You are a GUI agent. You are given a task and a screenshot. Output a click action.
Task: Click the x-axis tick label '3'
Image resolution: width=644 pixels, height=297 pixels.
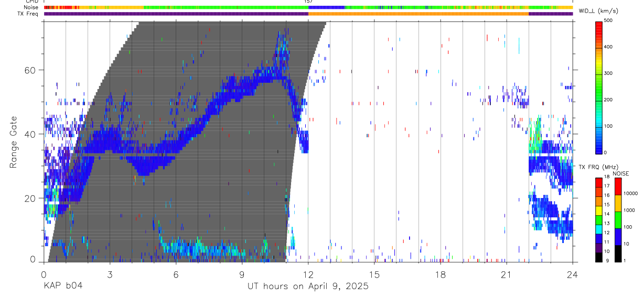110,274
